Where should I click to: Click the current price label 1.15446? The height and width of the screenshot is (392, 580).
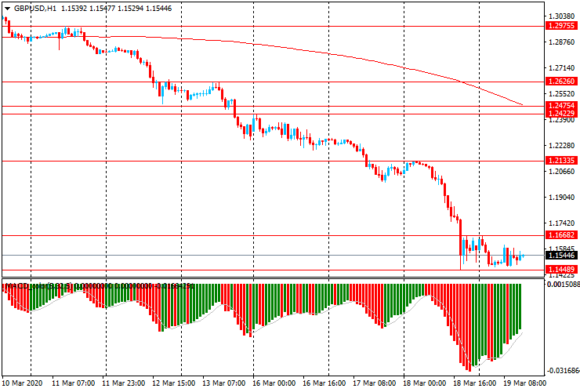[562, 256]
